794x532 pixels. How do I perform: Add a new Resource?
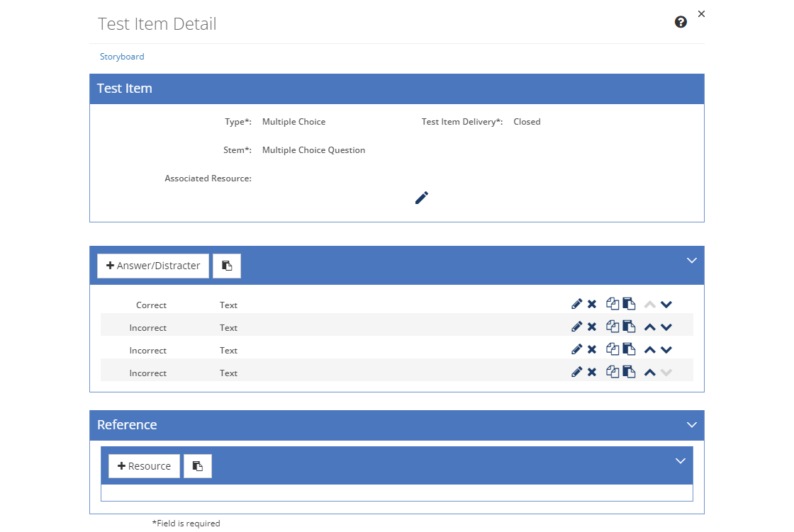point(145,466)
